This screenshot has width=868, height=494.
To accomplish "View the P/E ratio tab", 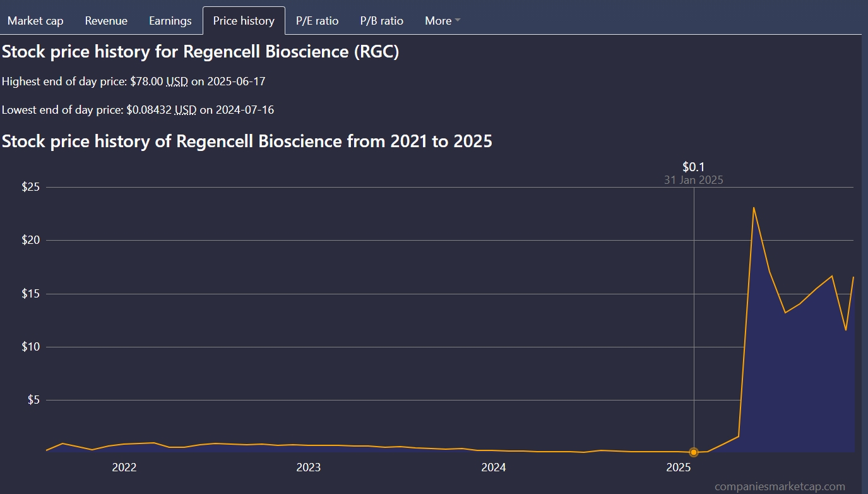I will 318,21.
